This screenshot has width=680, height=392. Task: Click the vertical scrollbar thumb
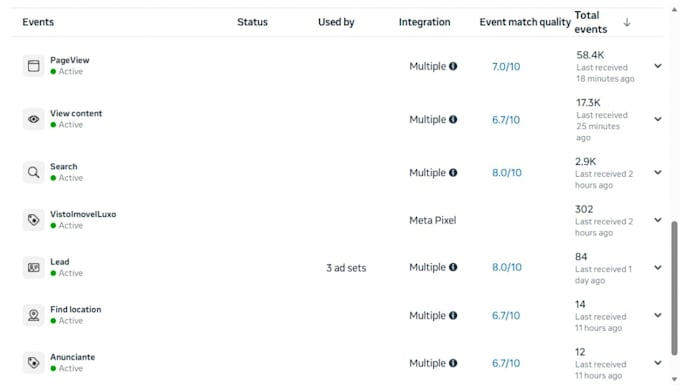(674, 288)
